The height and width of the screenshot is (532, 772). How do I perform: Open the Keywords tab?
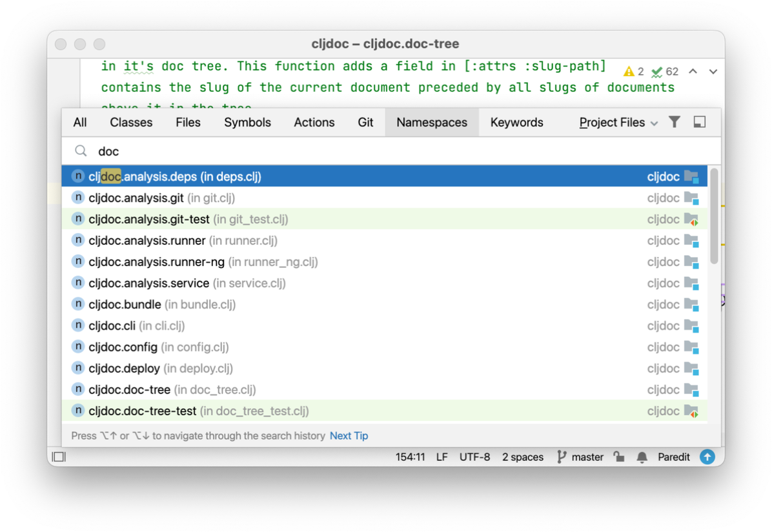tap(516, 122)
